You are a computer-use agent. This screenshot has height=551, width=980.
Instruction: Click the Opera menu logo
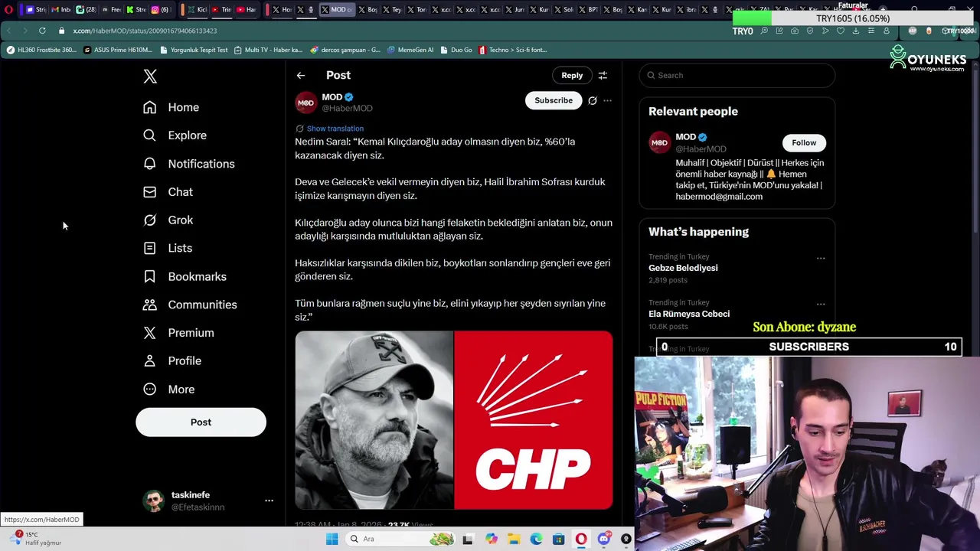[x=8, y=9]
